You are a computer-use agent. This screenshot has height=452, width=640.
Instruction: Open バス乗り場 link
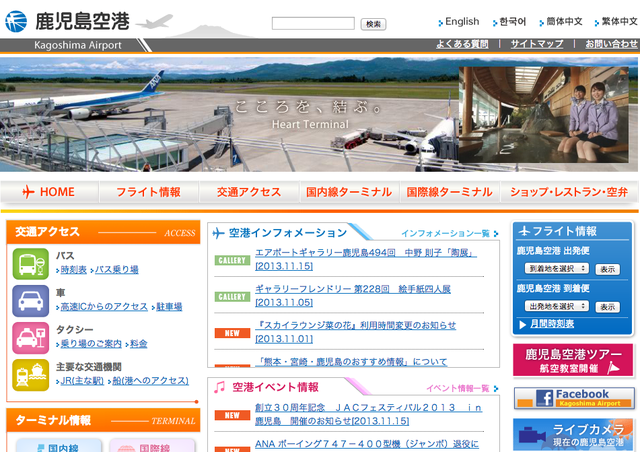(117, 270)
